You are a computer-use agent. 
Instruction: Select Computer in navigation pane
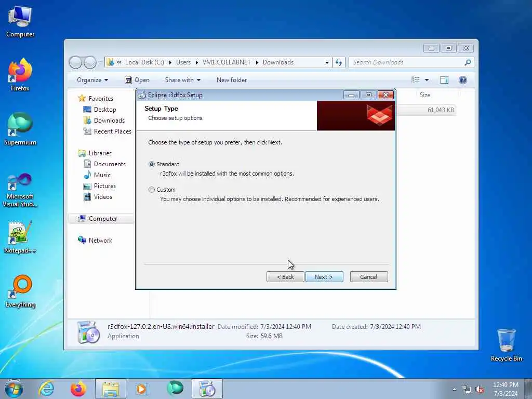point(103,219)
